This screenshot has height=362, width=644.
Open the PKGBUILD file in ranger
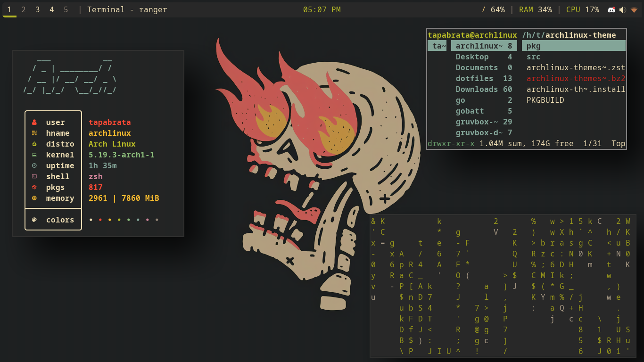(545, 100)
